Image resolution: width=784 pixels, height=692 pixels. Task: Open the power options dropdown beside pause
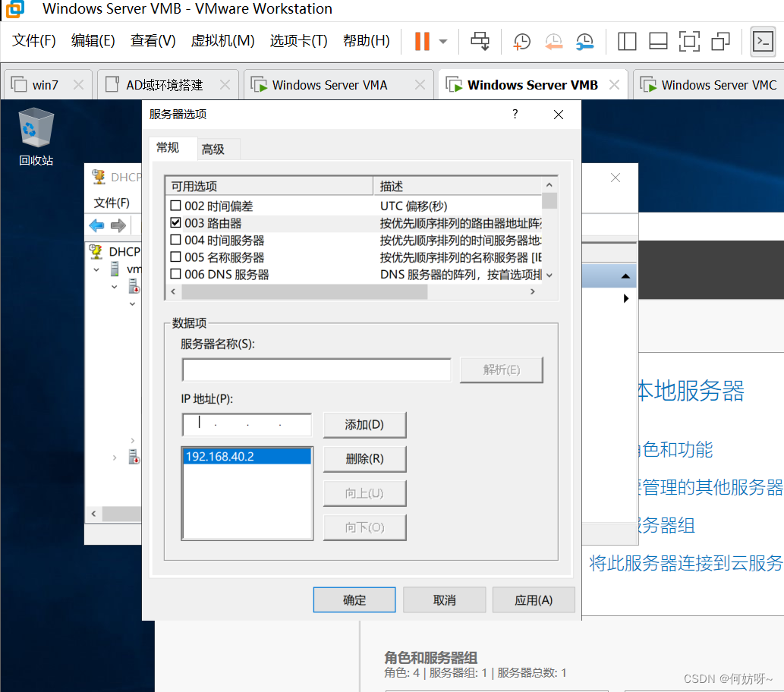(443, 41)
